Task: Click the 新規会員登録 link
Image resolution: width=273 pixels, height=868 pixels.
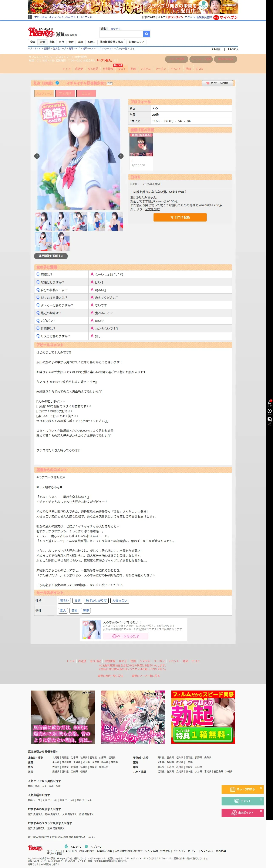Action: point(204,17)
